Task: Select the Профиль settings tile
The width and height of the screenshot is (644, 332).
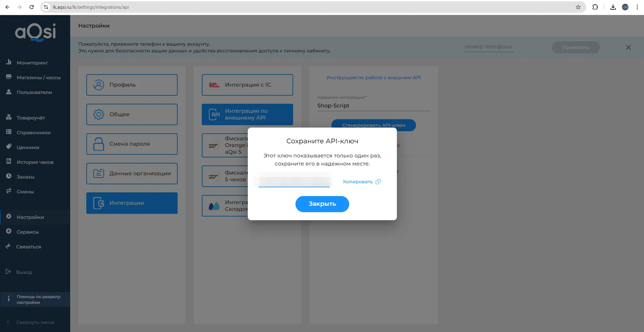Action: click(x=132, y=85)
